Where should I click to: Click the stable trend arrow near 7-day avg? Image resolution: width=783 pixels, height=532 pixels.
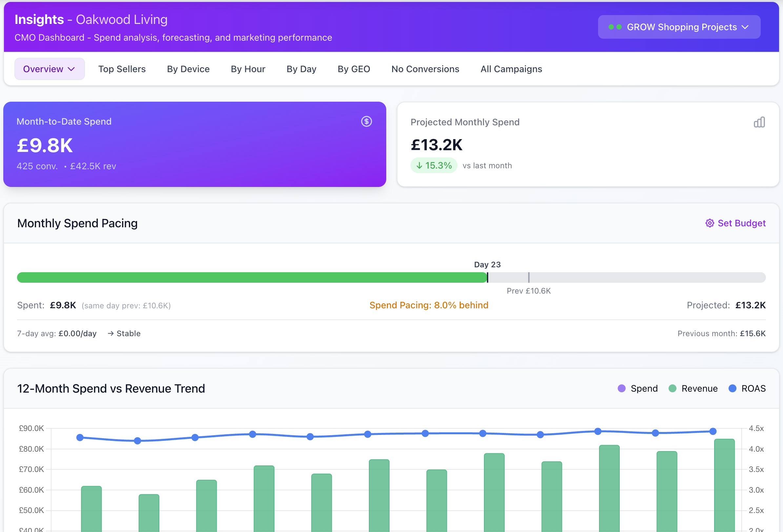click(x=110, y=333)
